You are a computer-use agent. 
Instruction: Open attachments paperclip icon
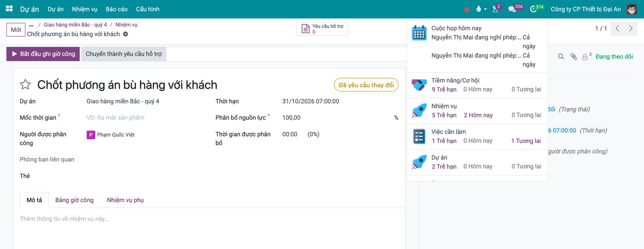[x=574, y=57]
